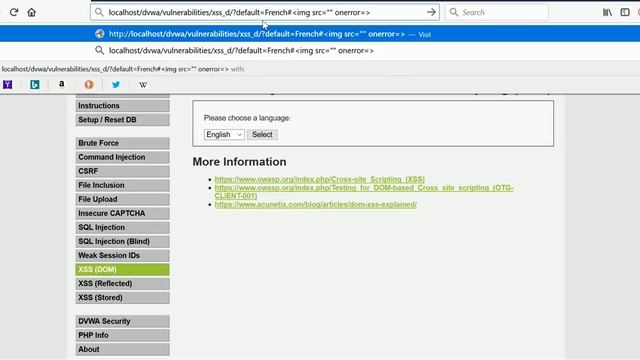This screenshot has width=640, height=360.
Task: Click the 'Please choose a language:' label
Action: pos(247,118)
